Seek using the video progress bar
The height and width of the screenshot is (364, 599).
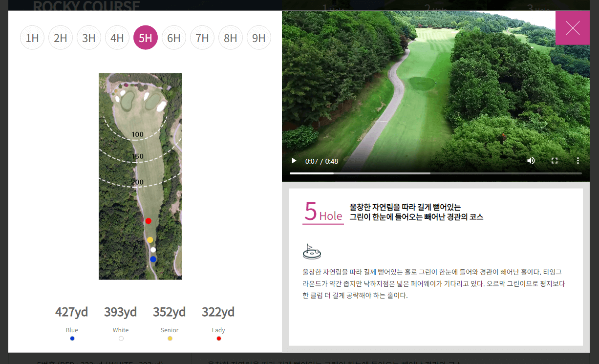(435, 173)
